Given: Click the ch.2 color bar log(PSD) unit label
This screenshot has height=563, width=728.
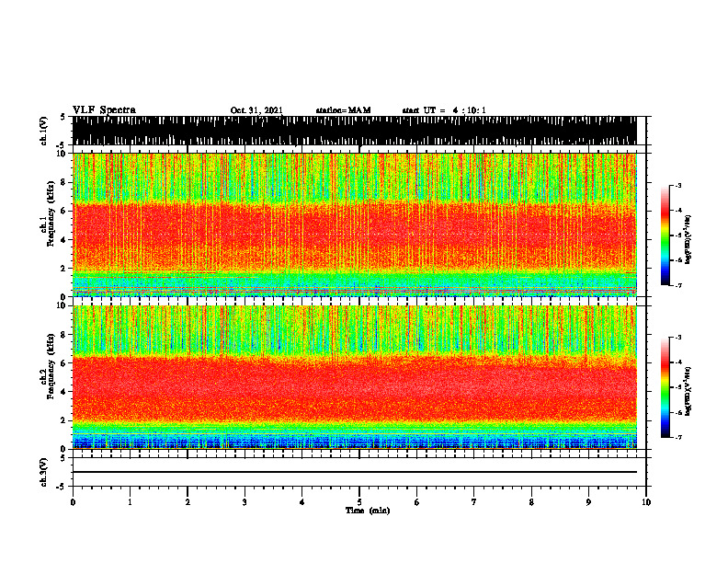Looking at the screenshot, I should (x=688, y=391).
